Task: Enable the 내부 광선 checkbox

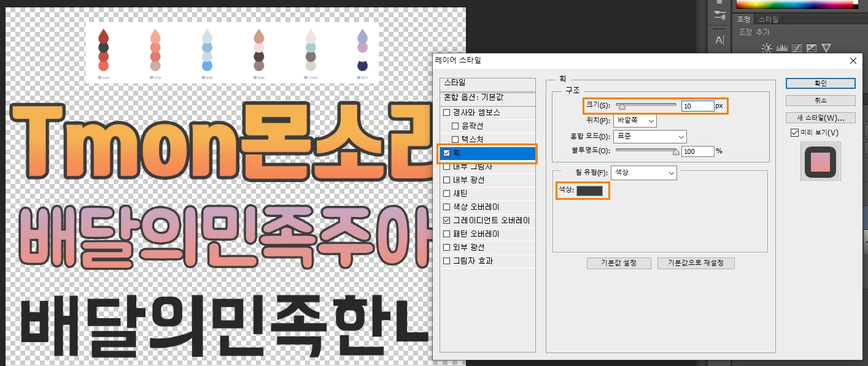Action: 447,180
